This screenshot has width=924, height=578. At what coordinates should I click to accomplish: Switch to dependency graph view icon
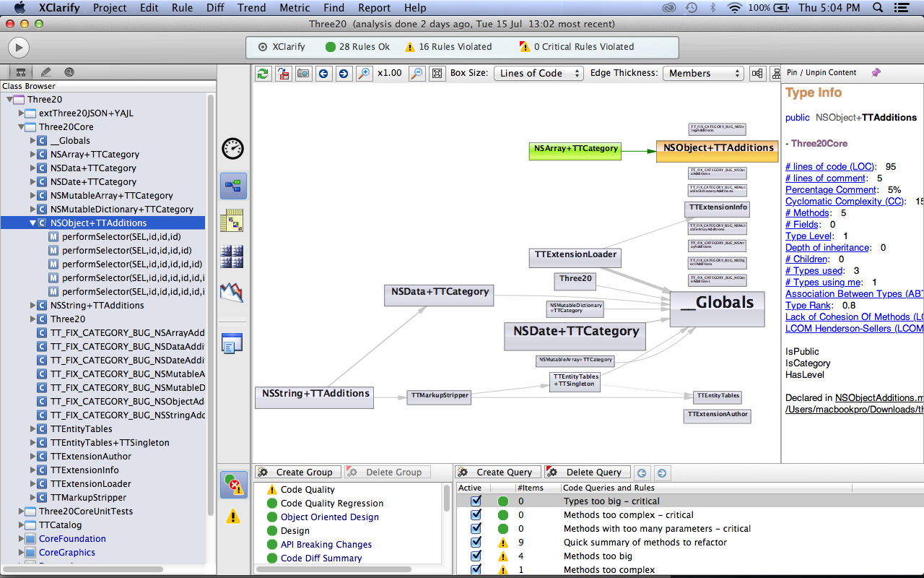(233, 186)
